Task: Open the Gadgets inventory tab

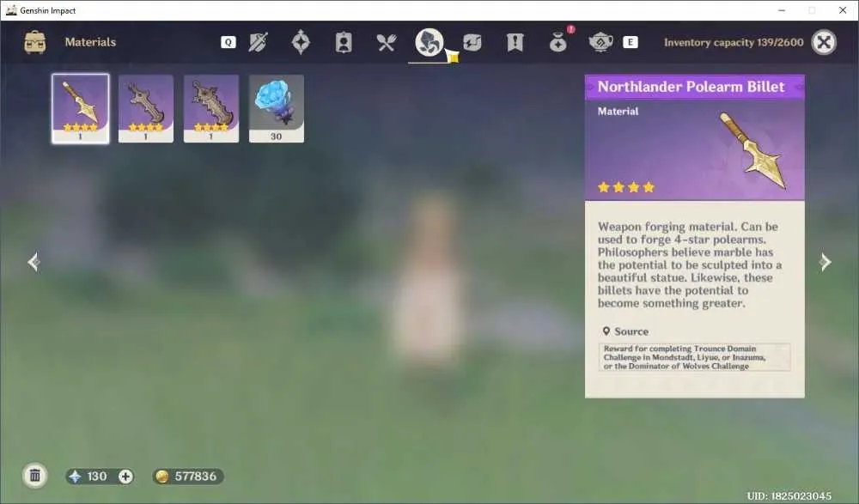Action: coord(472,42)
